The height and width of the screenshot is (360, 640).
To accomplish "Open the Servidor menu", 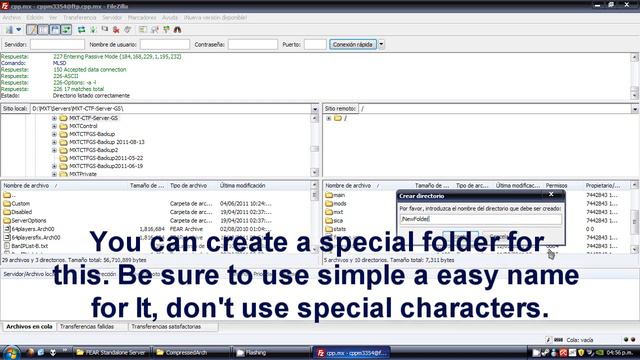I will (x=112, y=18).
